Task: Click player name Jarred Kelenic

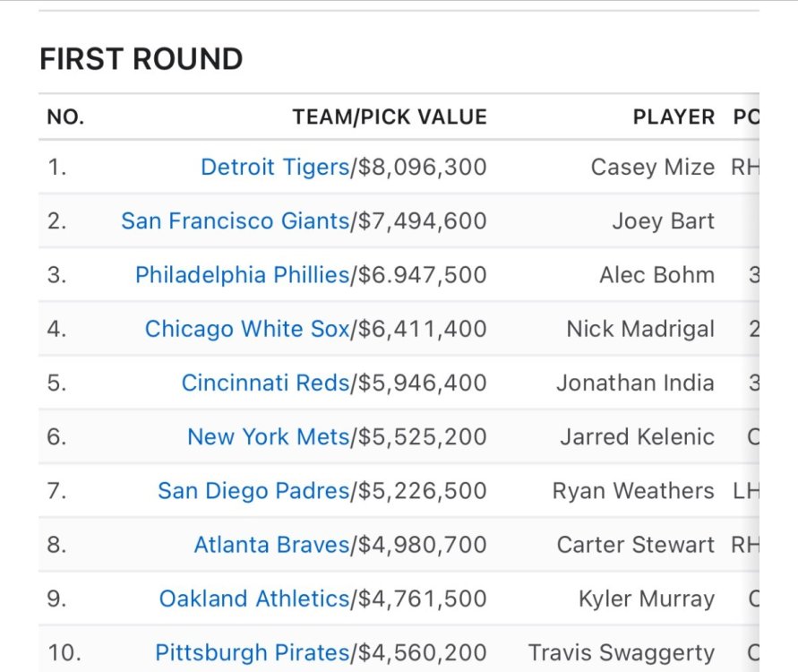Action: [x=637, y=437]
